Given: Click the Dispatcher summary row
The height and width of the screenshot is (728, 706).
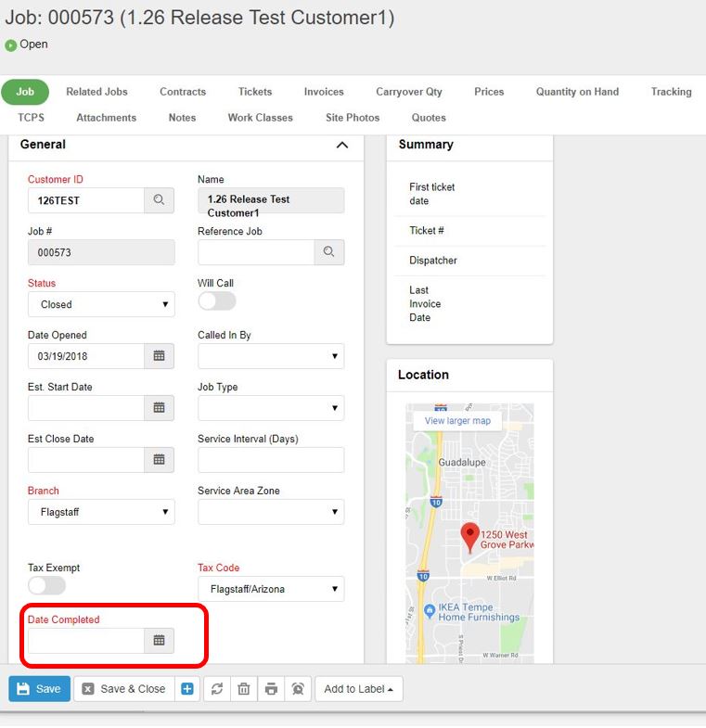Looking at the screenshot, I should coord(469,261).
